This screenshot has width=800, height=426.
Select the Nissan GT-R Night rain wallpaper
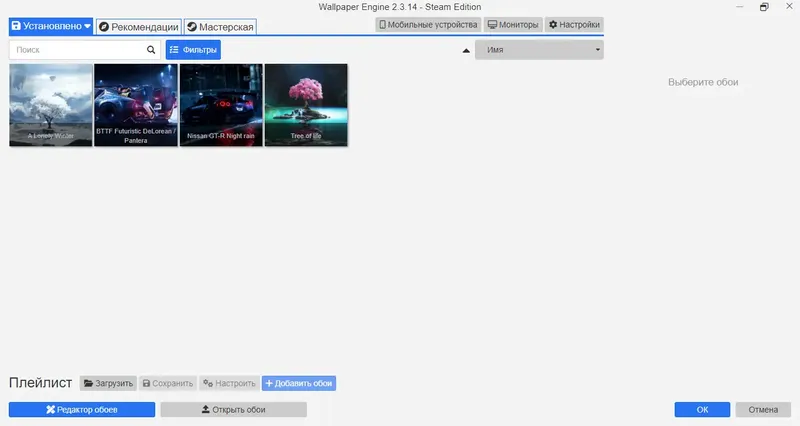[x=221, y=105]
